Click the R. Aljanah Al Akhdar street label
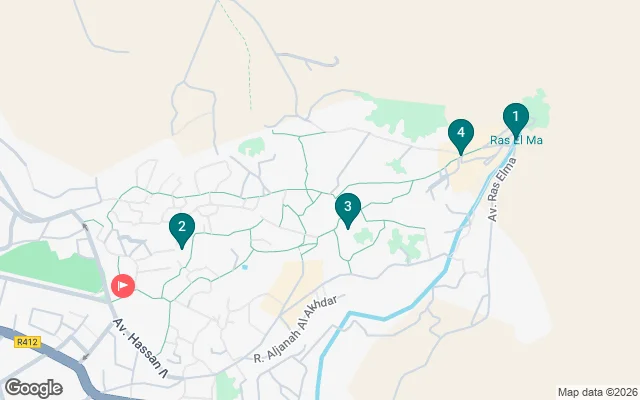 [296, 329]
